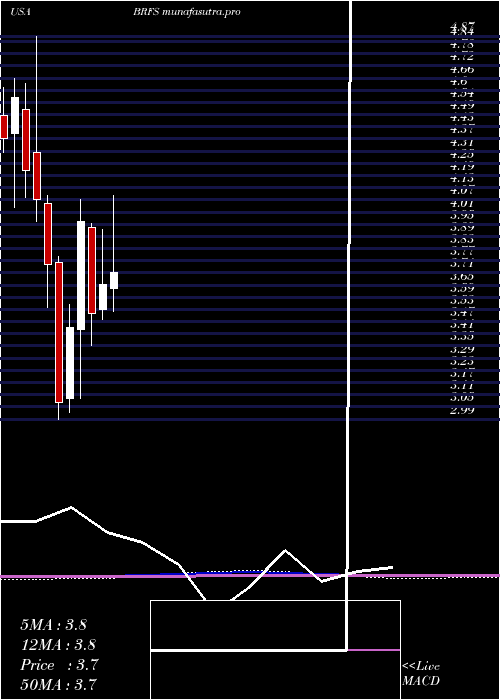Click the Price : 3.7 value
This screenshot has width=500, height=700.
(x=59, y=665)
